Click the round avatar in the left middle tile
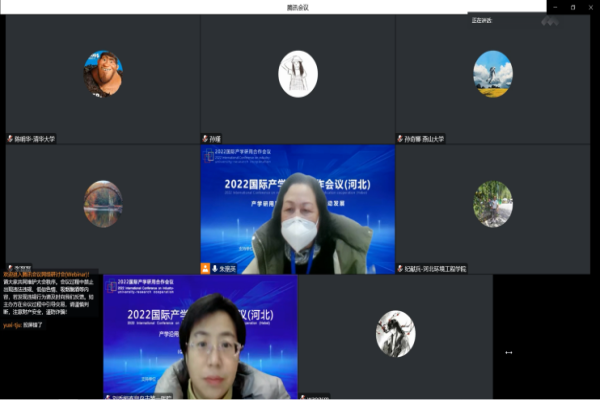 [103, 203]
